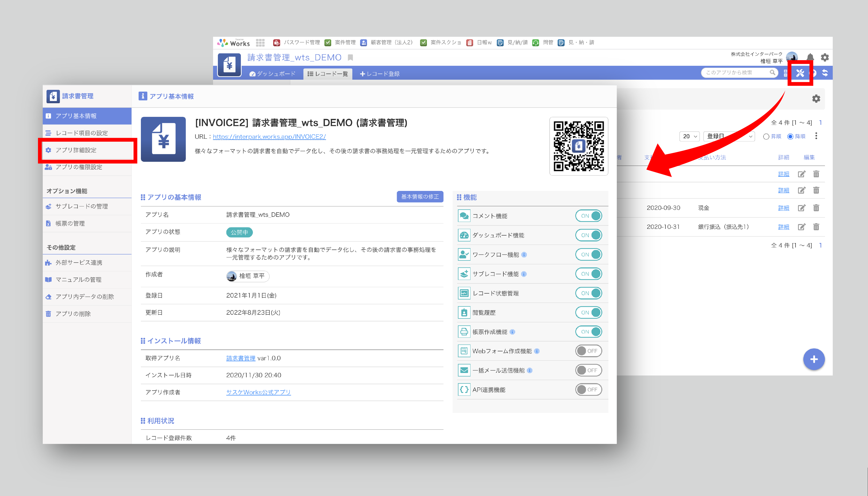Click edit icon for 2020-09-30 record
The width and height of the screenshot is (868, 496).
pos(802,208)
